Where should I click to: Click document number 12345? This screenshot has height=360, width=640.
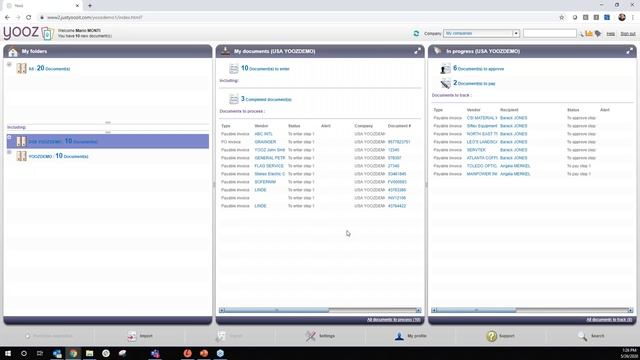coord(393,150)
